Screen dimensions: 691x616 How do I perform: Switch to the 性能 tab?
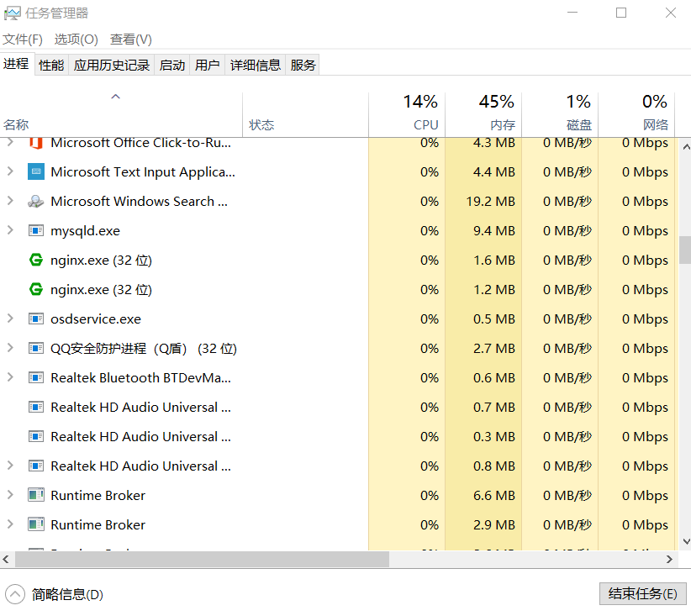click(51, 66)
